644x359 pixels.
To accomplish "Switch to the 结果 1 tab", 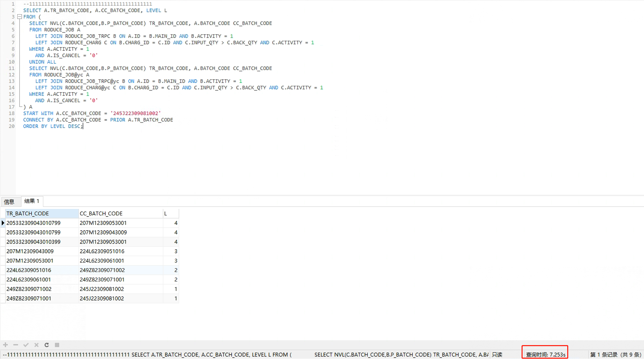I will [32, 201].
